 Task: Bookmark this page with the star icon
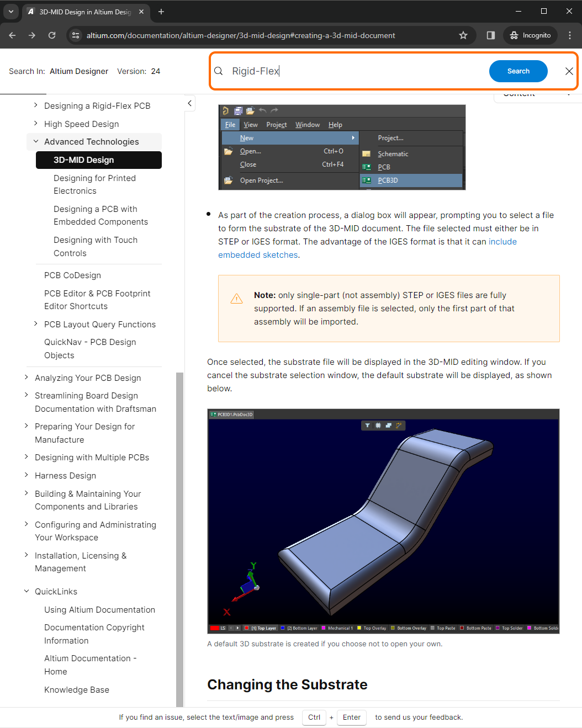tap(463, 35)
